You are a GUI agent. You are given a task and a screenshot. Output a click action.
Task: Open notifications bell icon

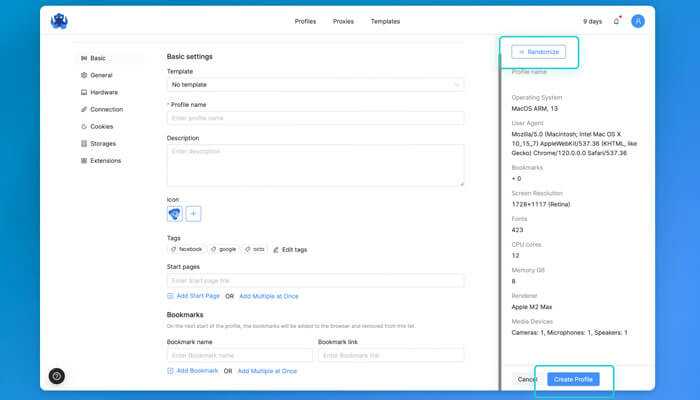(x=616, y=21)
